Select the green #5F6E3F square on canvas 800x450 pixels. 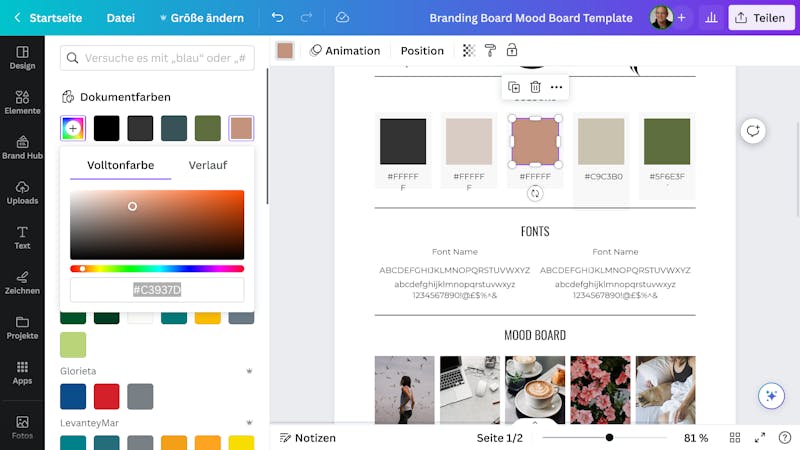667,141
